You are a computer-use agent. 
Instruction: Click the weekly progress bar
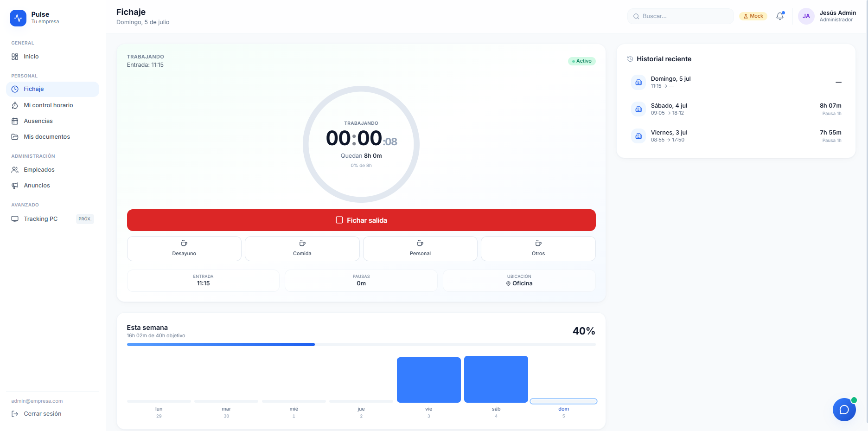tap(361, 345)
